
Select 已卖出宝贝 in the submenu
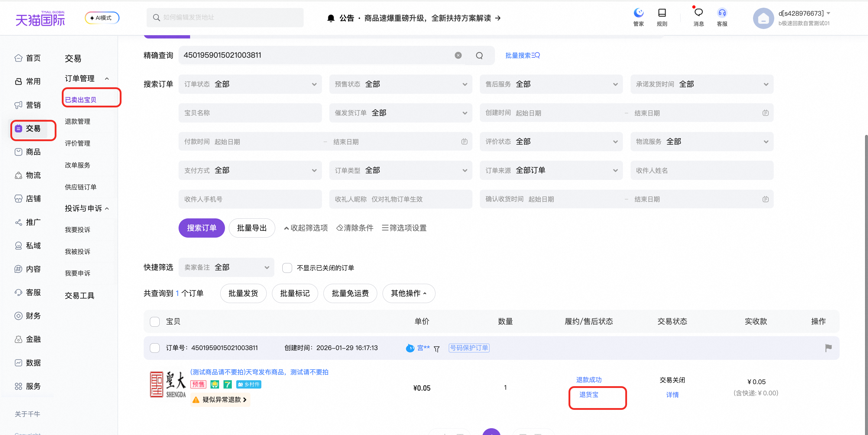tap(81, 100)
